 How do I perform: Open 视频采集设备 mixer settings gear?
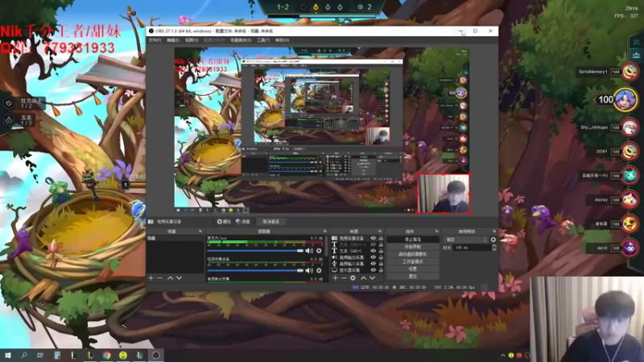coord(319,270)
